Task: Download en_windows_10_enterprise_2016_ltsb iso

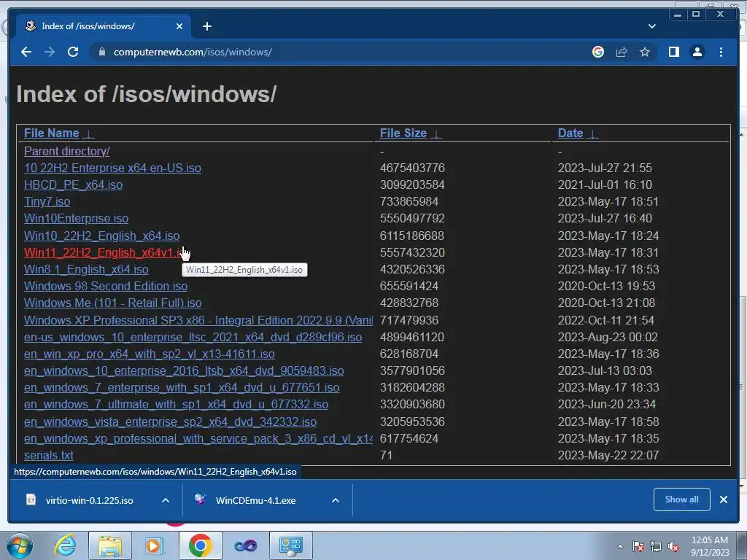Action: click(184, 371)
